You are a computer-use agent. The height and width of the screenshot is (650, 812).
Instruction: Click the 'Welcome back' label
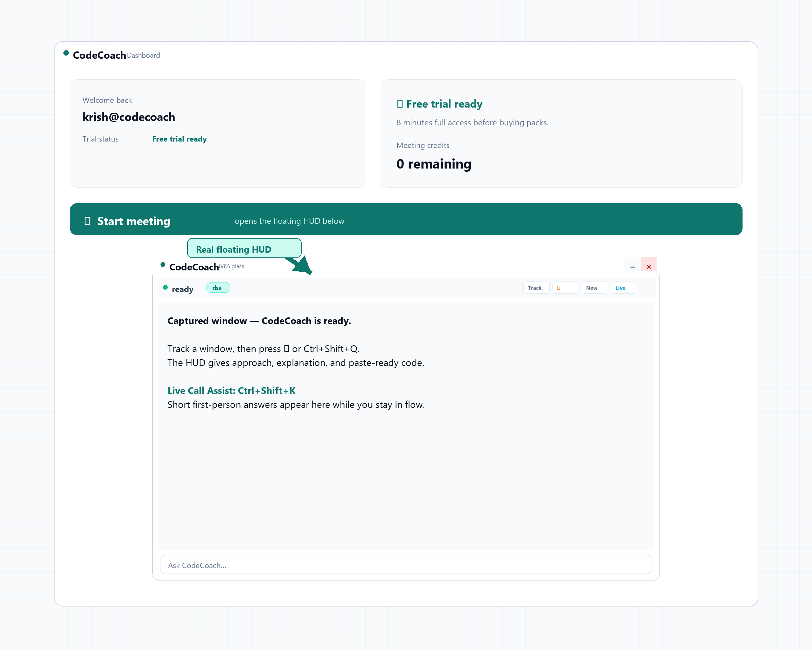[x=107, y=100]
